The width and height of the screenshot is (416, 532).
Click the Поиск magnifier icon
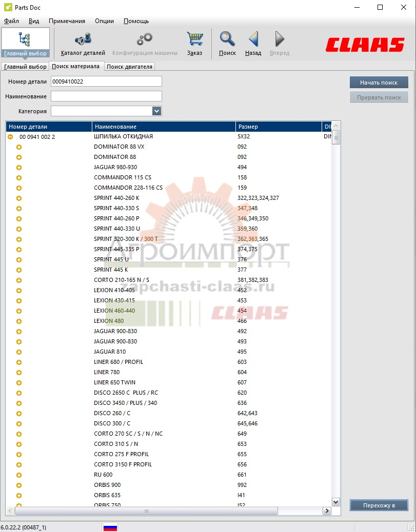pyautogui.click(x=227, y=44)
